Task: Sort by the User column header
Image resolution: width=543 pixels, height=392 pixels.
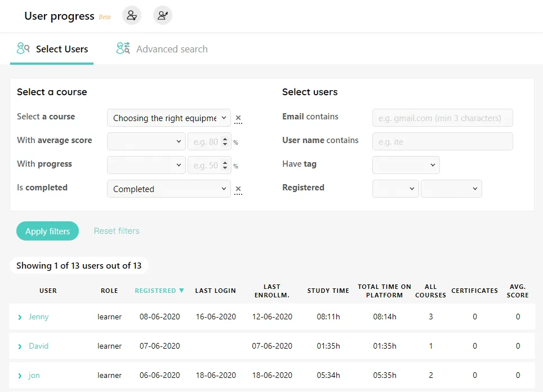Action: pyautogui.click(x=48, y=291)
